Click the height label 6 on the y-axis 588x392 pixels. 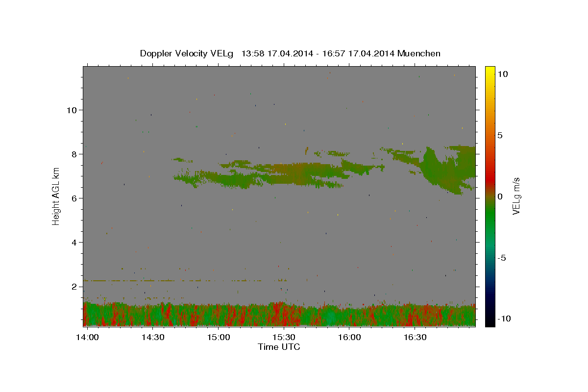point(73,198)
